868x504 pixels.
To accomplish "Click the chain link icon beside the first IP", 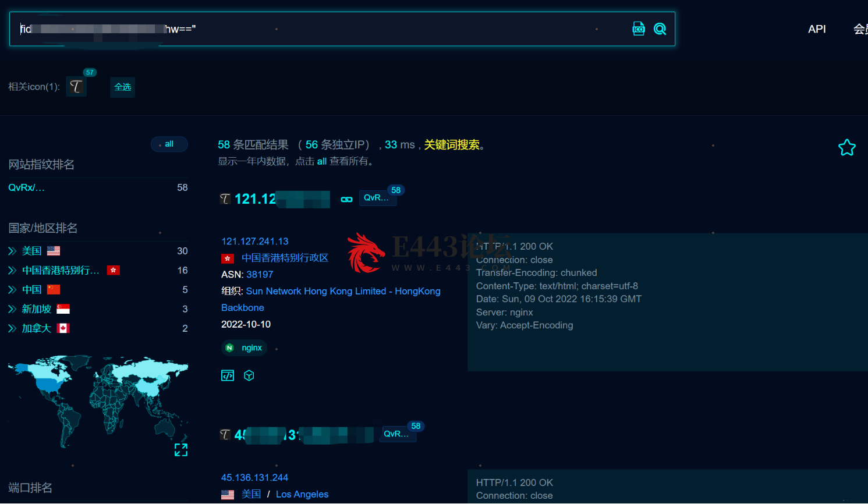I will pos(346,198).
